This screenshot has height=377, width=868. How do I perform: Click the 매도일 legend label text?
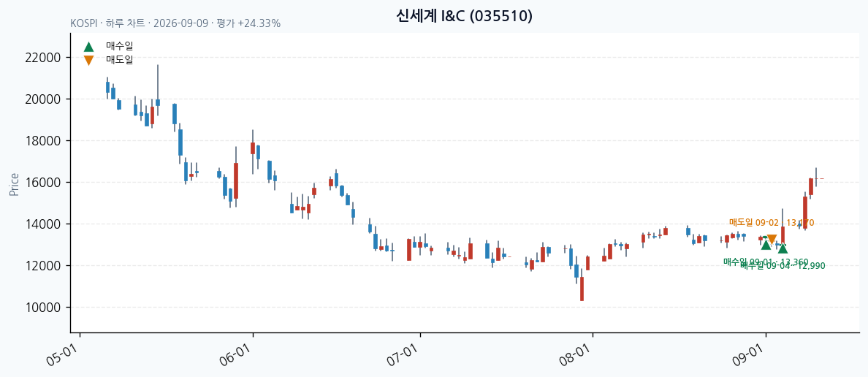point(120,60)
